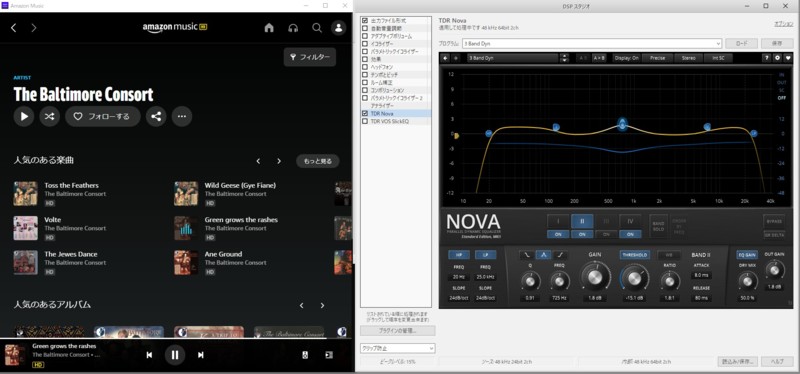Select アナライザー in the DSP list
The width and height of the screenshot is (800, 374).
coord(382,105)
